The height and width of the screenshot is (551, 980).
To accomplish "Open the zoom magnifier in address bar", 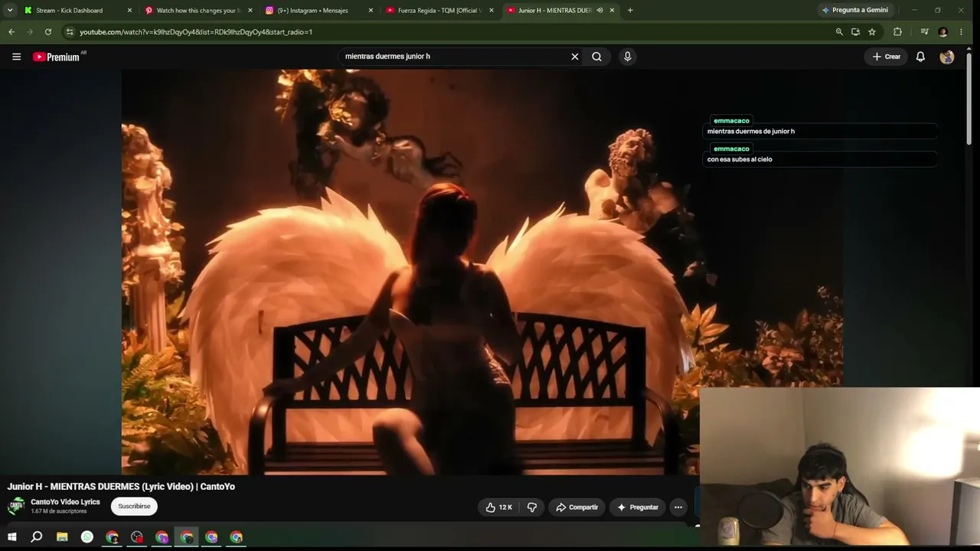I will [x=839, y=32].
